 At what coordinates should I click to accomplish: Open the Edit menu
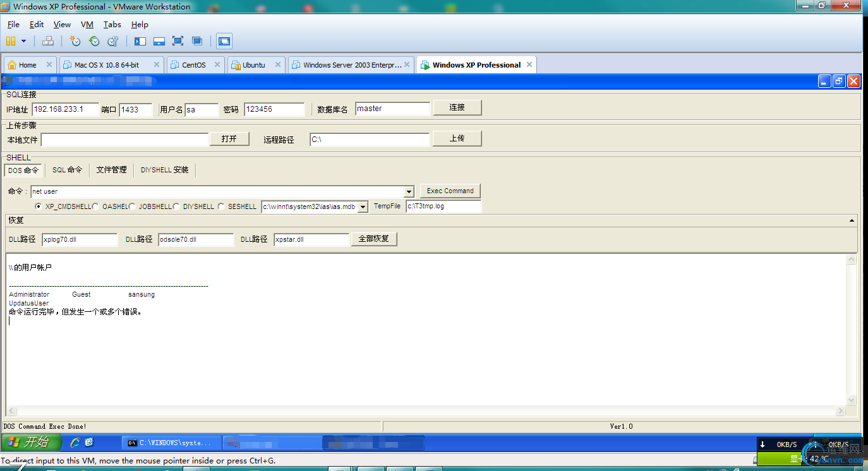37,25
